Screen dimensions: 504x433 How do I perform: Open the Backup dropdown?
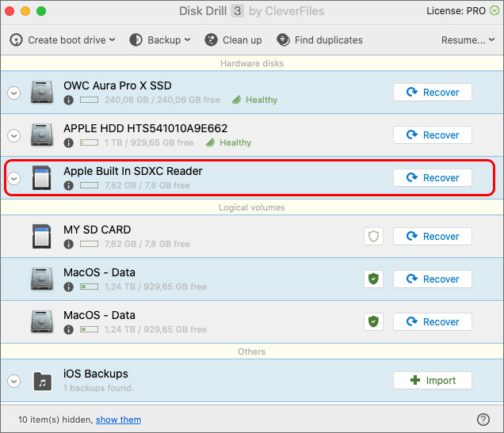[160, 40]
